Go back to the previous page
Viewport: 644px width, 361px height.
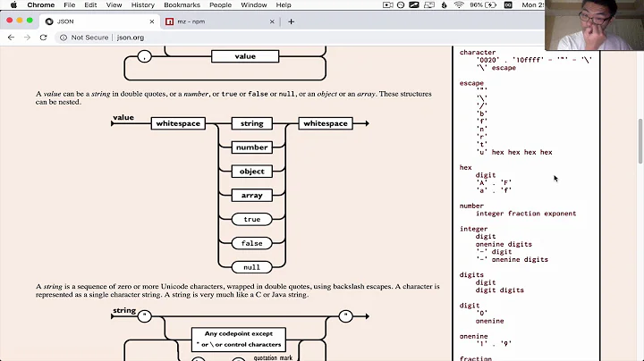11,38
